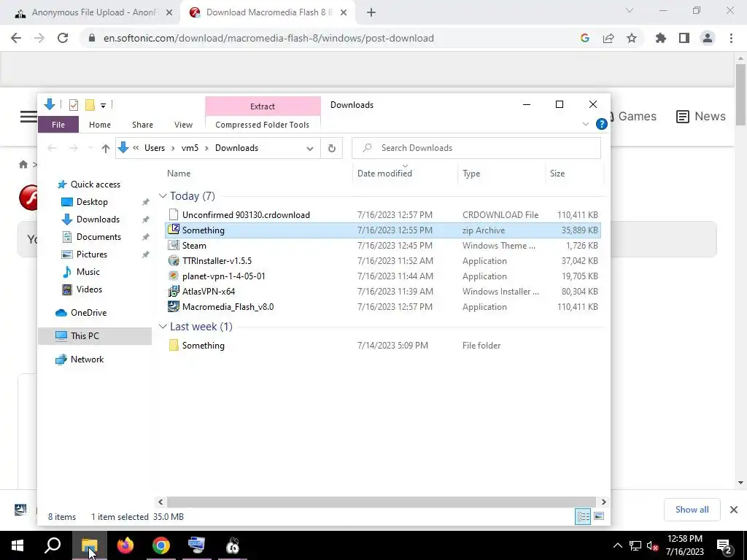Viewport: 747px width, 560px height.
Task: Switch to the Home ribbon tab
Action: [x=99, y=125]
